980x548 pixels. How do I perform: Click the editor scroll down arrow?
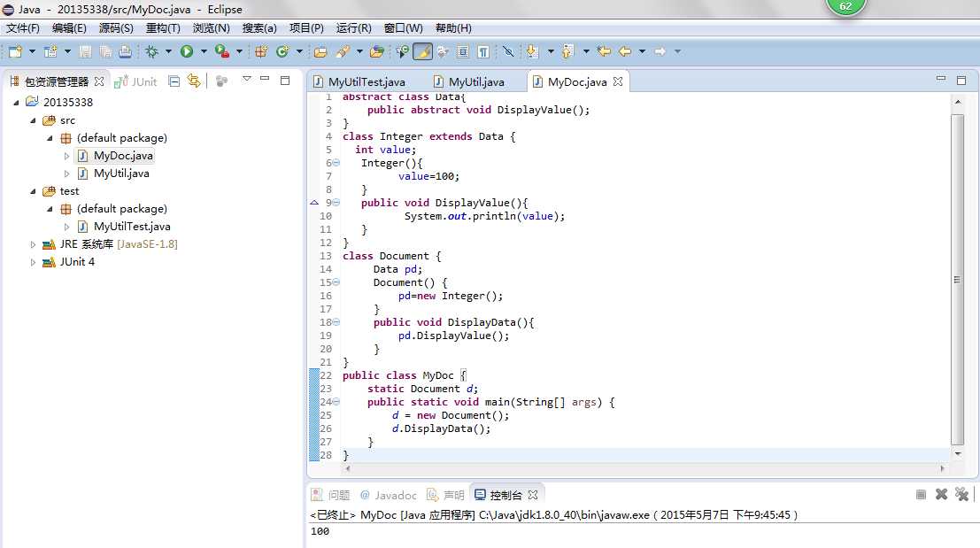(958, 453)
